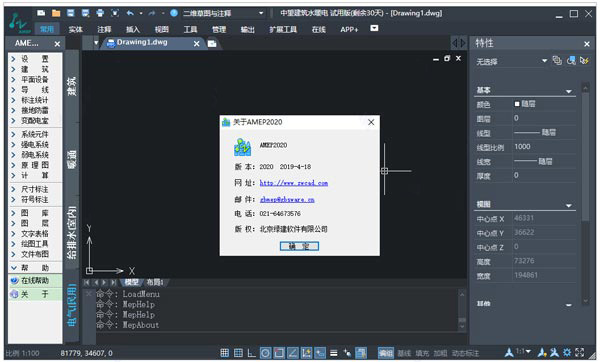The image size is (600, 362).
Task: Expand the 尺寸标注 menu item
Action: 35,189
